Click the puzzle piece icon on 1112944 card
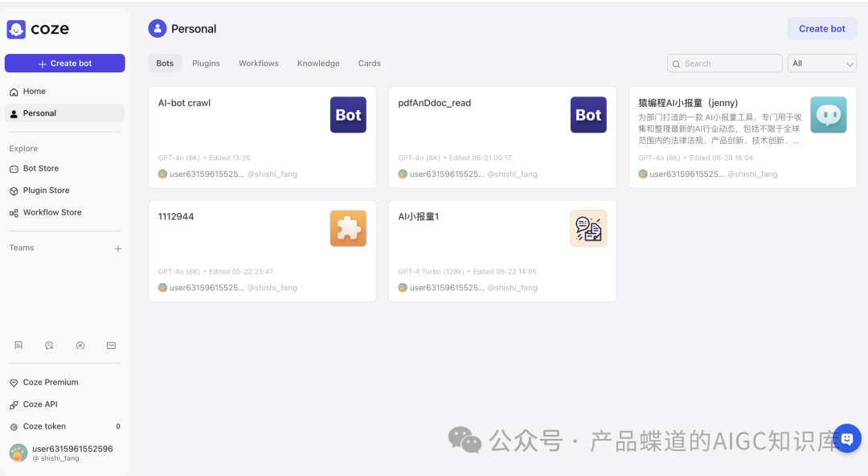Image resolution: width=868 pixels, height=476 pixels. click(348, 228)
